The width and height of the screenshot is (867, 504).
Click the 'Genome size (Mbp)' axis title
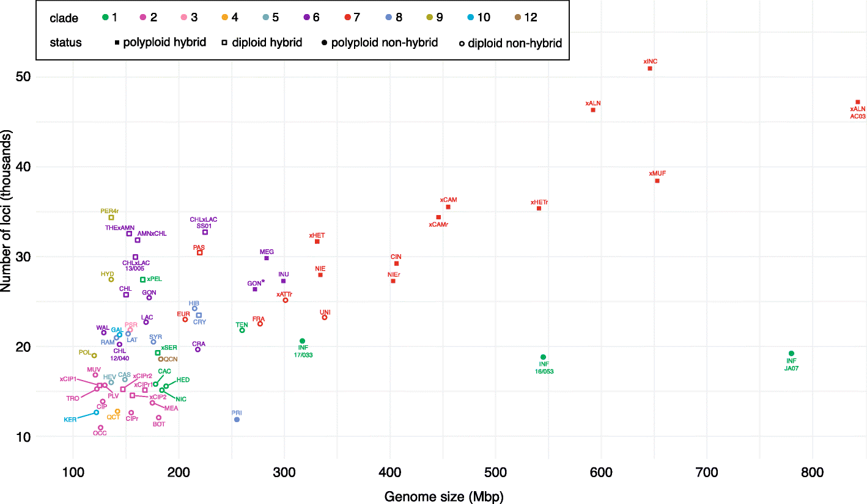(444, 497)
